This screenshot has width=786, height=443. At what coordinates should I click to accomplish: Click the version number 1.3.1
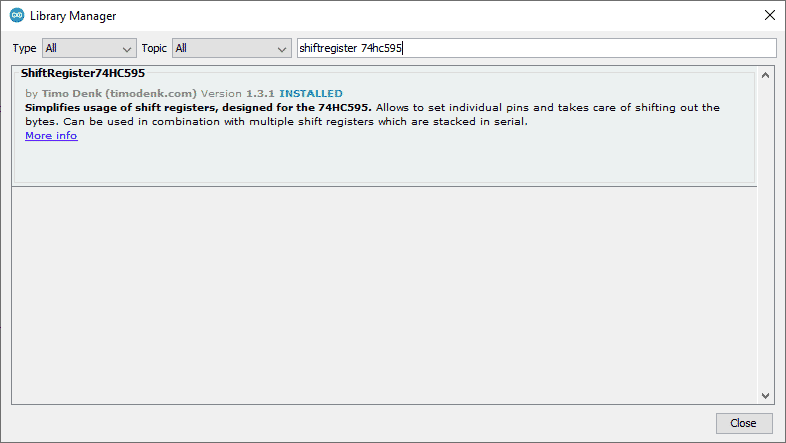click(x=260, y=94)
